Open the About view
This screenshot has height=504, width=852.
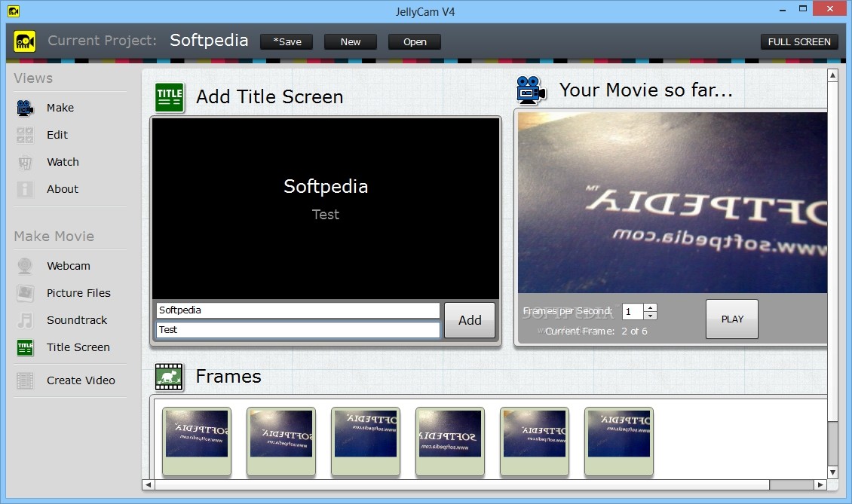click(63, 190)
